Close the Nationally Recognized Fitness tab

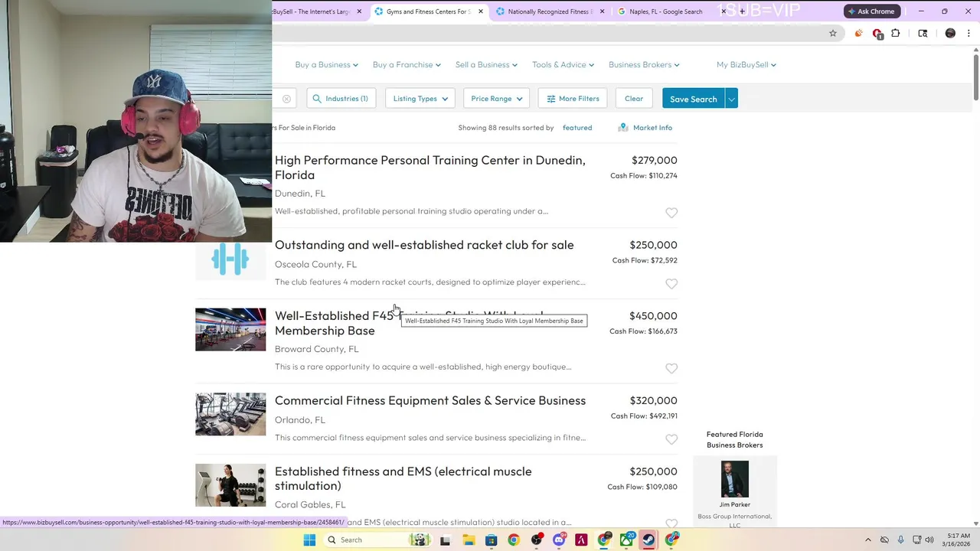(x=603, y=11)
